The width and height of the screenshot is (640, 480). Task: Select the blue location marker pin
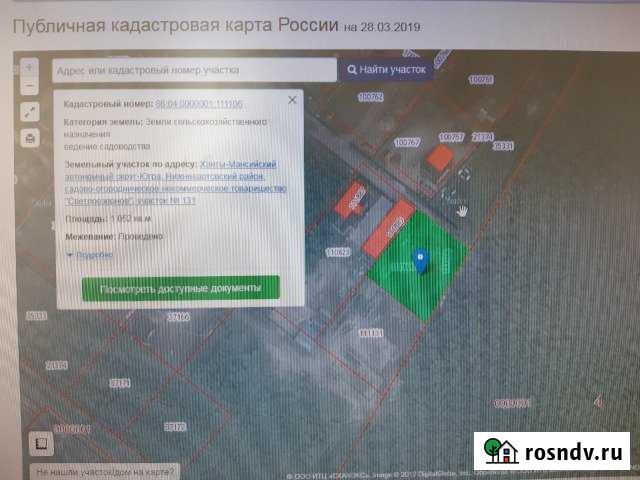(x=420, y=260)
